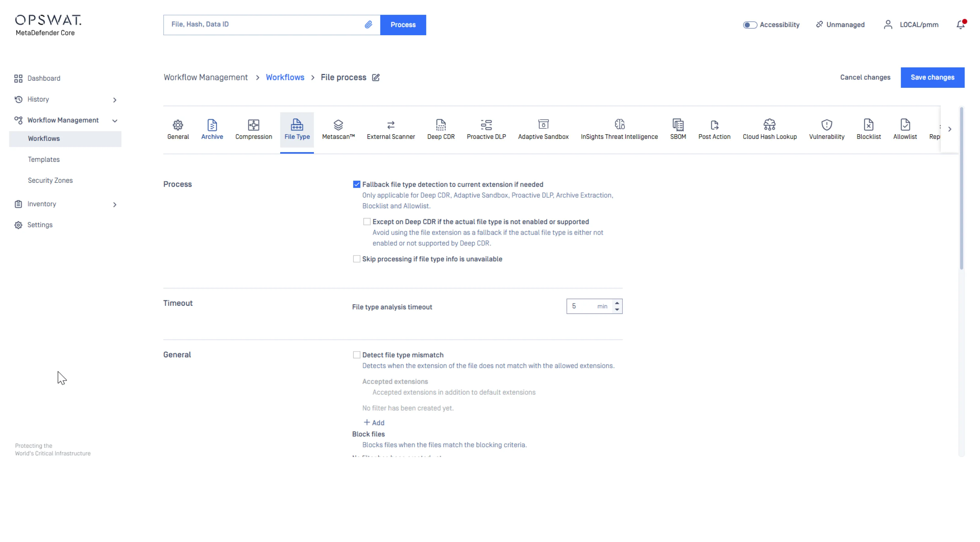Expand the History sidebar menu
The image size is (980, 542).
pyautogui.click(x=114, y=100)
